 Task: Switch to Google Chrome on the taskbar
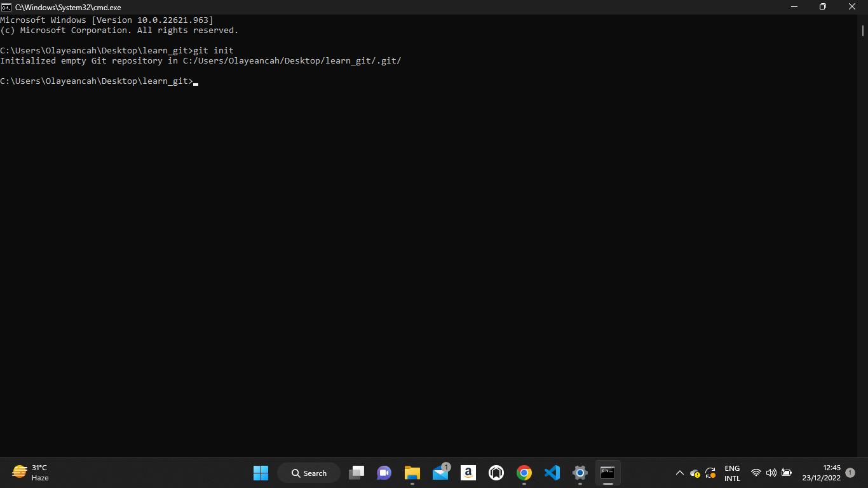(x=524, y=473)
